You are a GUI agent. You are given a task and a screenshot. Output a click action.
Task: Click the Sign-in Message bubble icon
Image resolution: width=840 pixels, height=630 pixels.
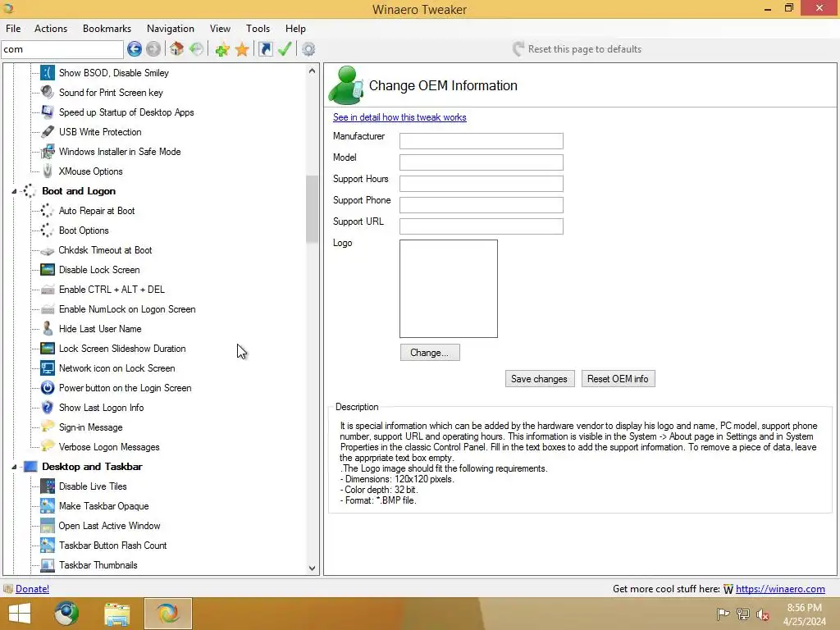pyautogui.click(x=48, y=427)
